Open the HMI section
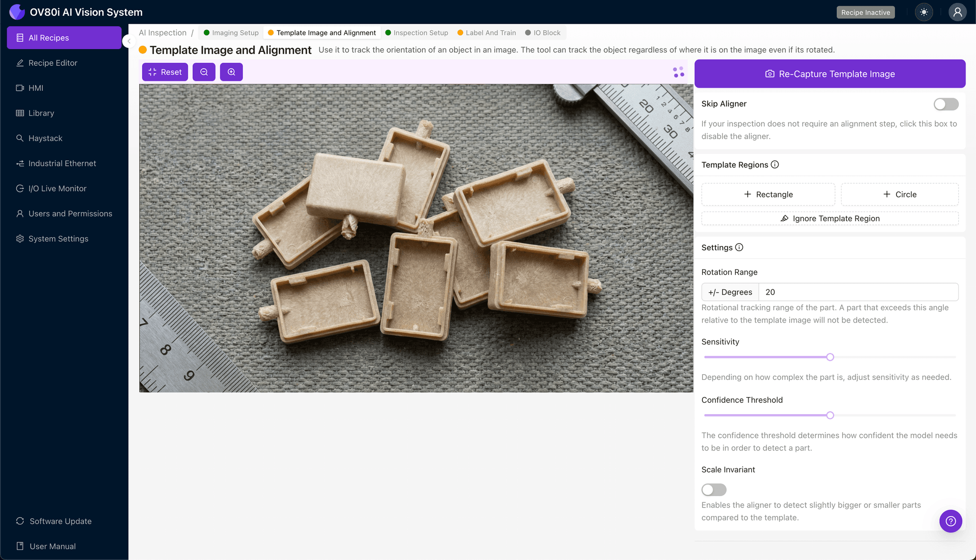 pyautogui.click(x=35, y=88)
